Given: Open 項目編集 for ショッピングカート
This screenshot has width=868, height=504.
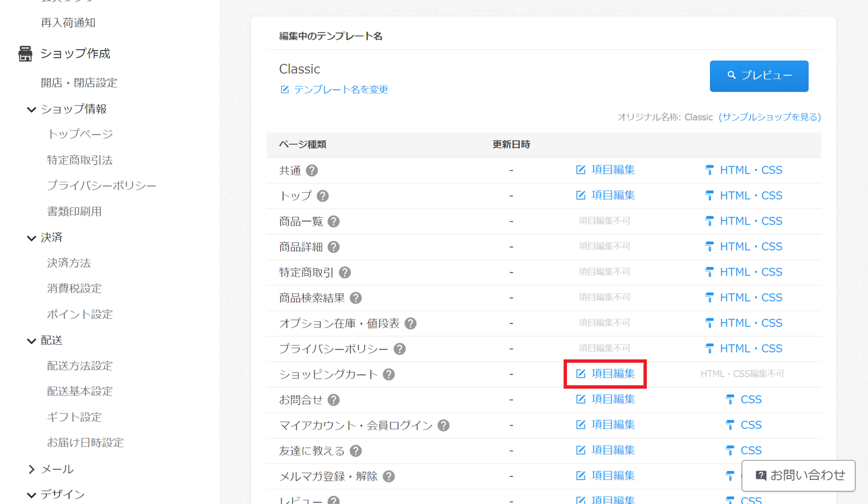Looking at the screenshot, I should (x=605, y=374).
